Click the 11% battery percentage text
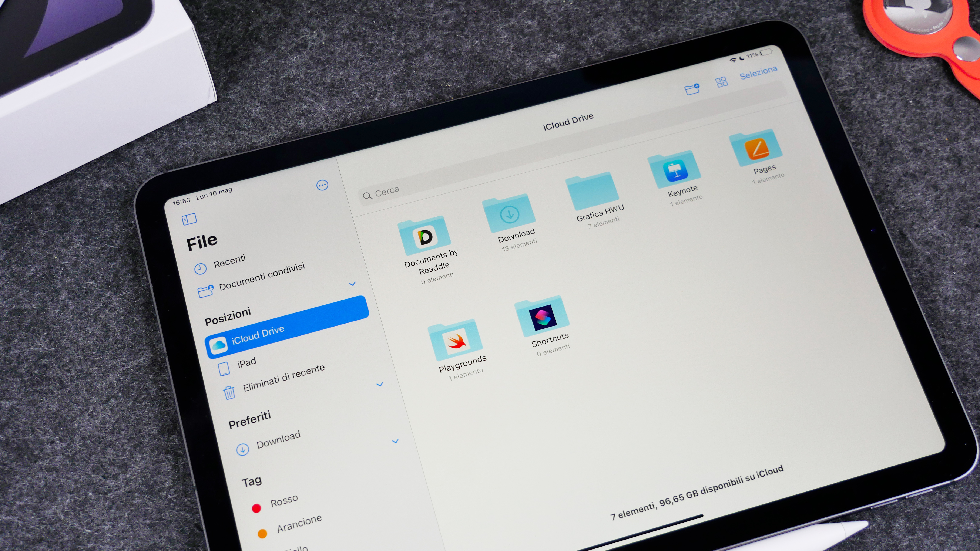980x551 pixels. point(752,55)
